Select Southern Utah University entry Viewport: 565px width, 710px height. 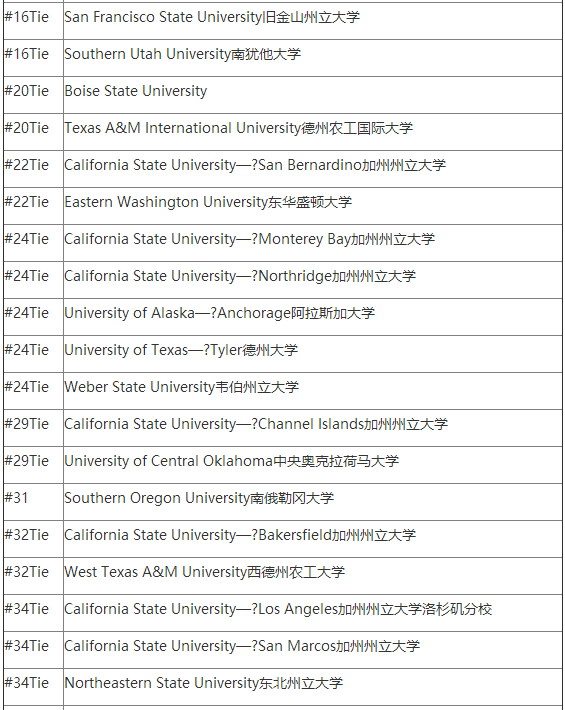click(182, 54)
